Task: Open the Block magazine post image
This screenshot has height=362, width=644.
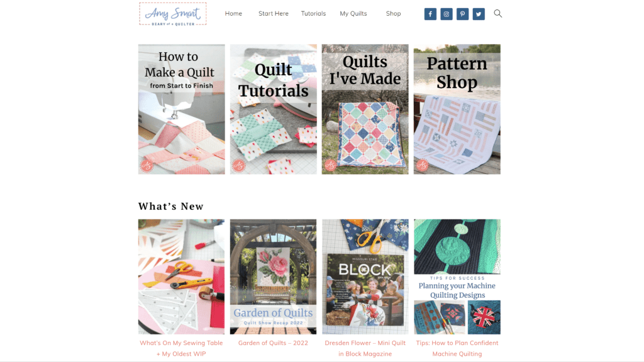Action: pos(365,277)
